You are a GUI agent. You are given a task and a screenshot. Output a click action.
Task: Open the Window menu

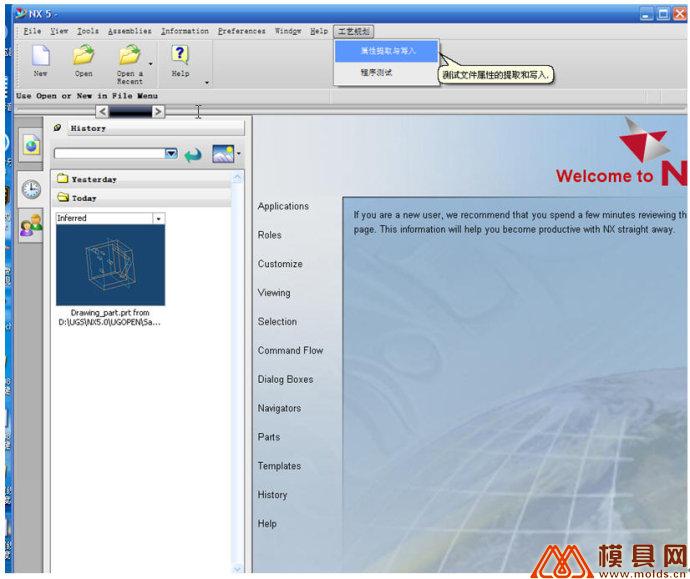(288, 31)
